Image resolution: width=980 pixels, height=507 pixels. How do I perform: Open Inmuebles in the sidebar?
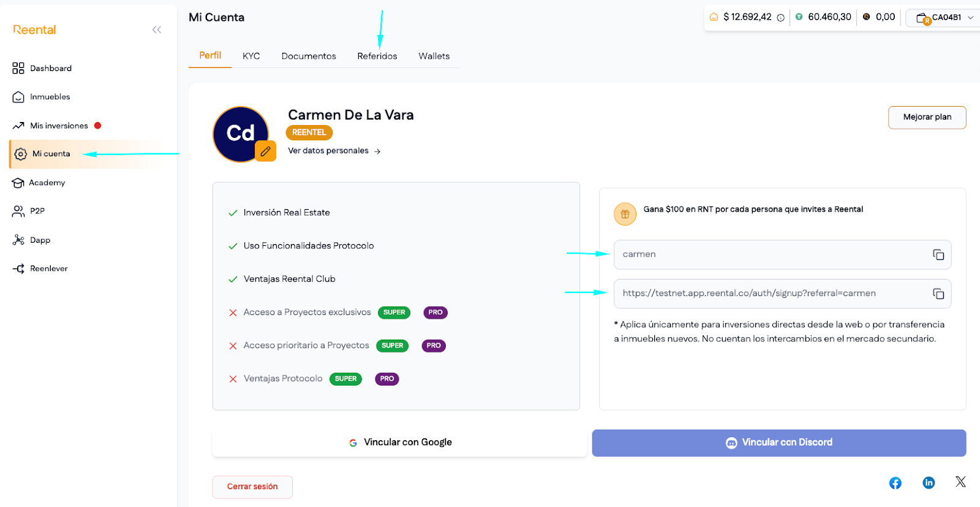coord(50,97)
